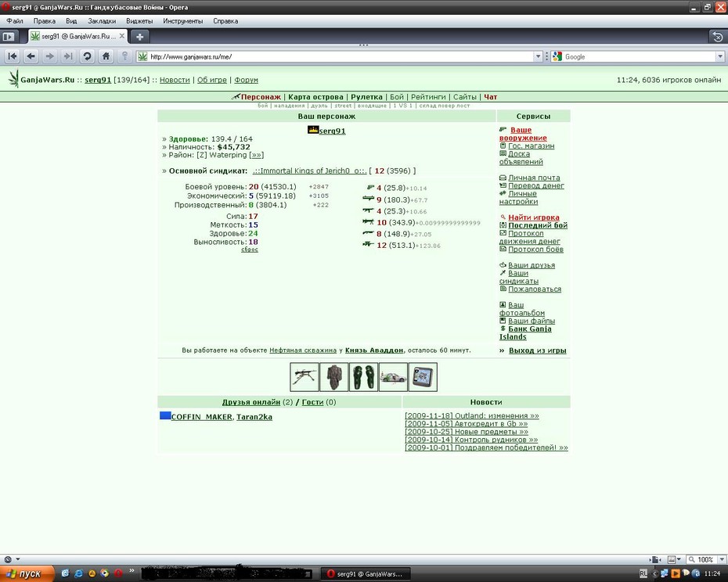Open the address bar dropdown arrow
The height and width of the screenshot is (582, 728).
click(538, 56)
